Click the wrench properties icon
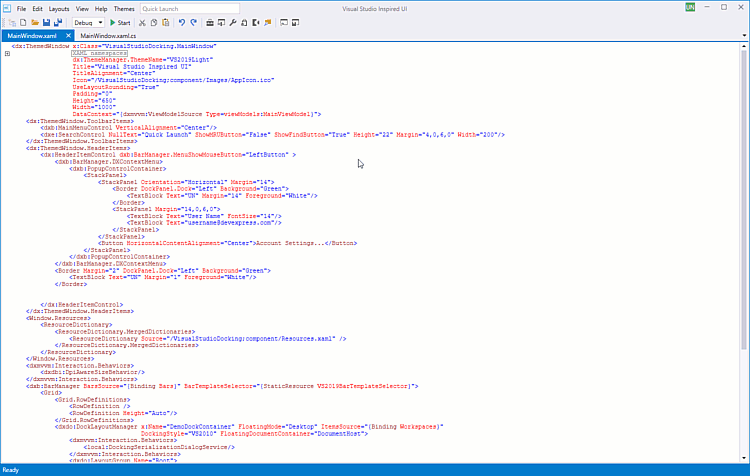Image resolution: width=750 pixels, height=476 pixels. [233, 22]
